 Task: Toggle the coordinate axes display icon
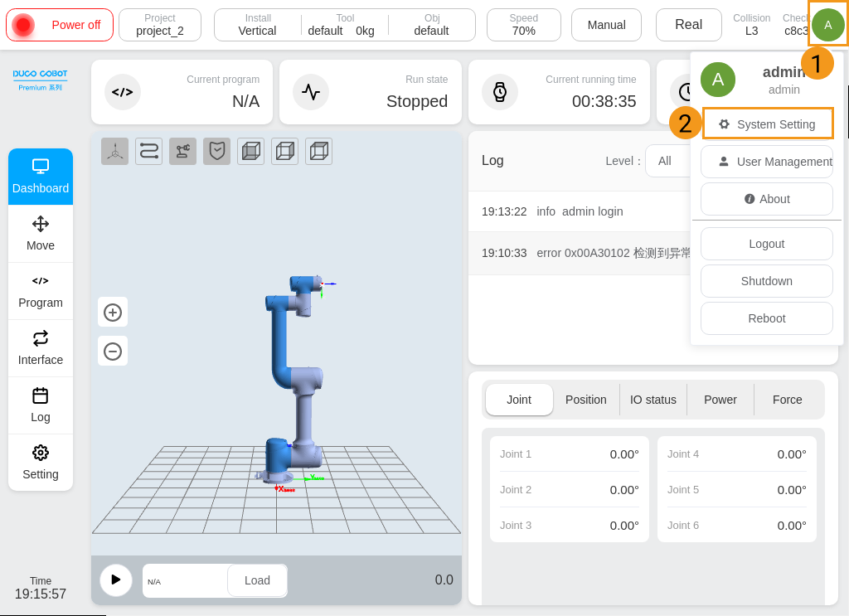point(114,151)
